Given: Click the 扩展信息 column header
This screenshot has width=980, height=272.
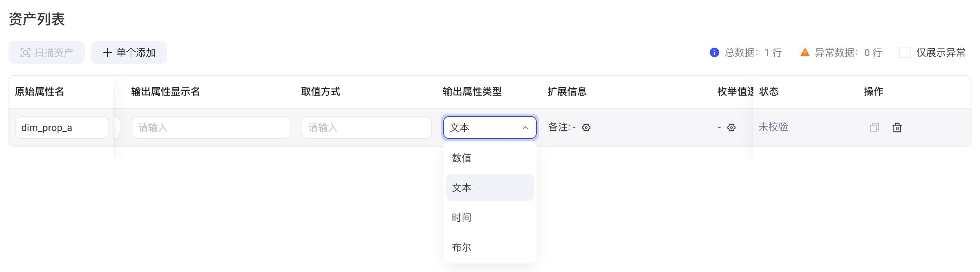Looking at the screenshot, I should point(567,91).
